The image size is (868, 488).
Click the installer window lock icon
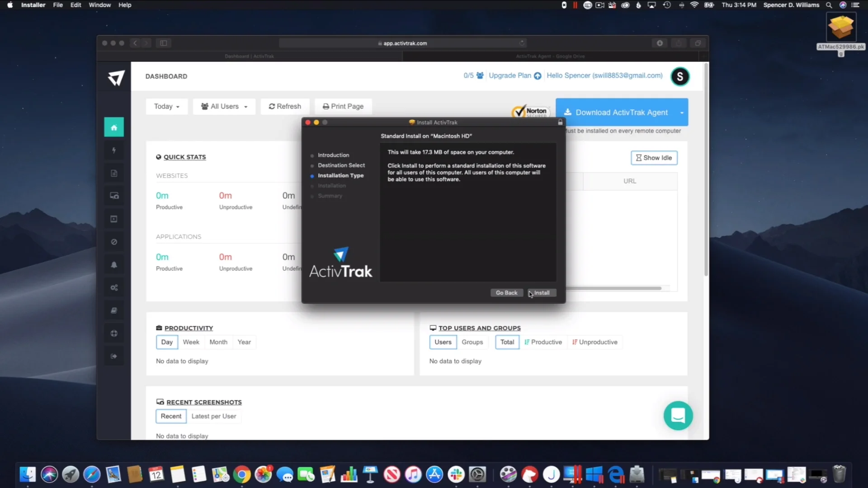pos(560,122)
